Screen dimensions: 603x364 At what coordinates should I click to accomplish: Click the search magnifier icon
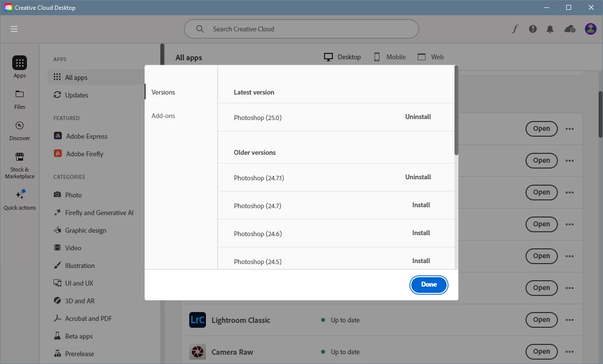pyautogui.click(x=200, y=29)
